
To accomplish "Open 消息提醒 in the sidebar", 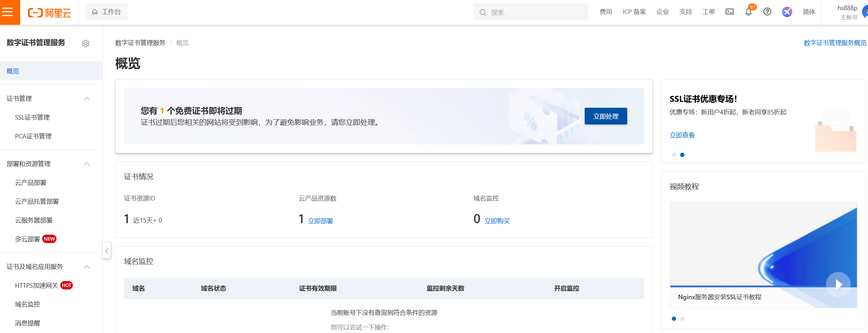I will (28, 323).
